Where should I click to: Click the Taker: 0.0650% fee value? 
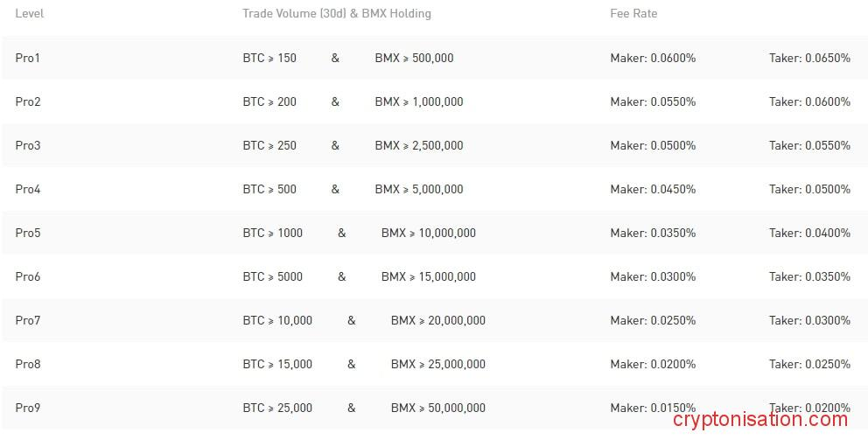[809, 58]
